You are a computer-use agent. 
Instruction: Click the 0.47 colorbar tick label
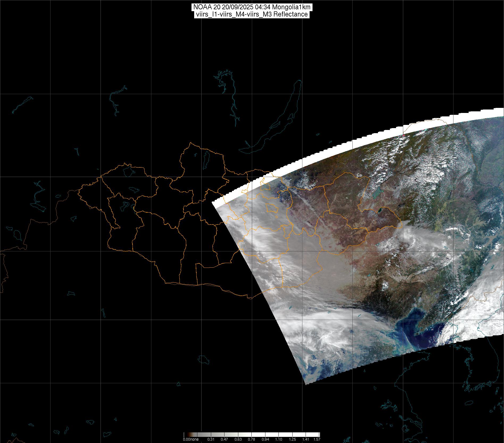click(x=224, y=439)
